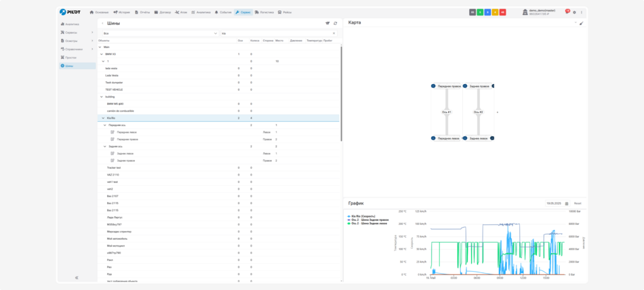Select the Заднее левое tire row
Viewport: 644px width, 290px height.
click(218, 154)
